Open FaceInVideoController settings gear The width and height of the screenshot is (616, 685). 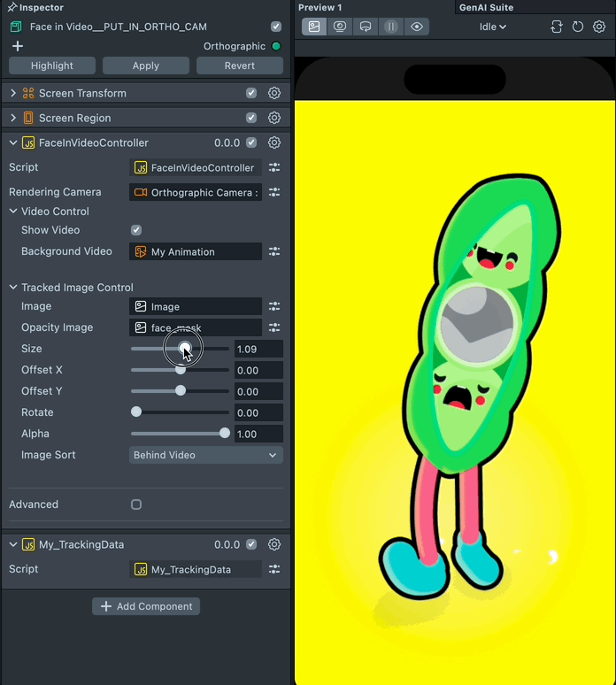[x=273, y=142]
